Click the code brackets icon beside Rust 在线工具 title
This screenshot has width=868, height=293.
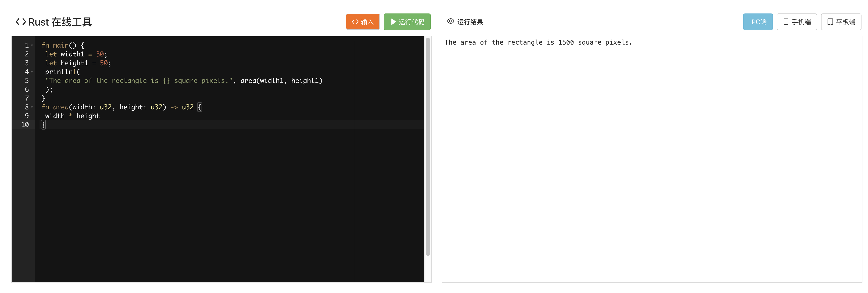pyautogui.click(x=21, y=22)
